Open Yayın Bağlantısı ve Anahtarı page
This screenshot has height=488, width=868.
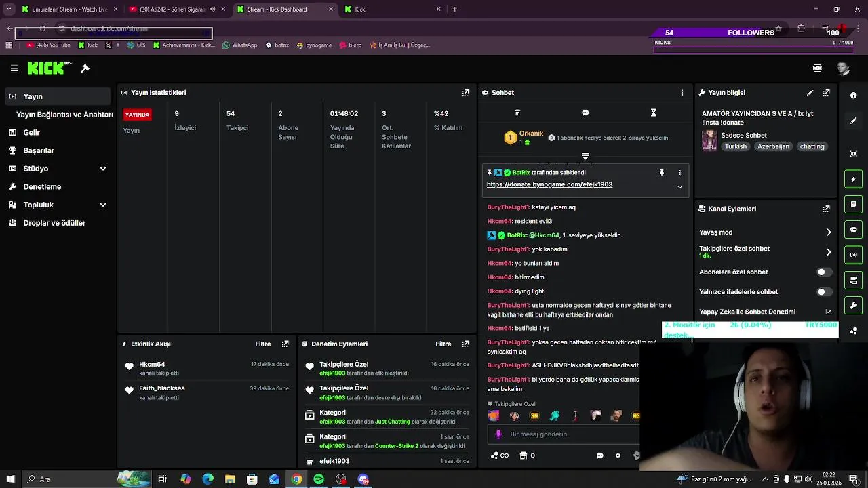(64, 115)
